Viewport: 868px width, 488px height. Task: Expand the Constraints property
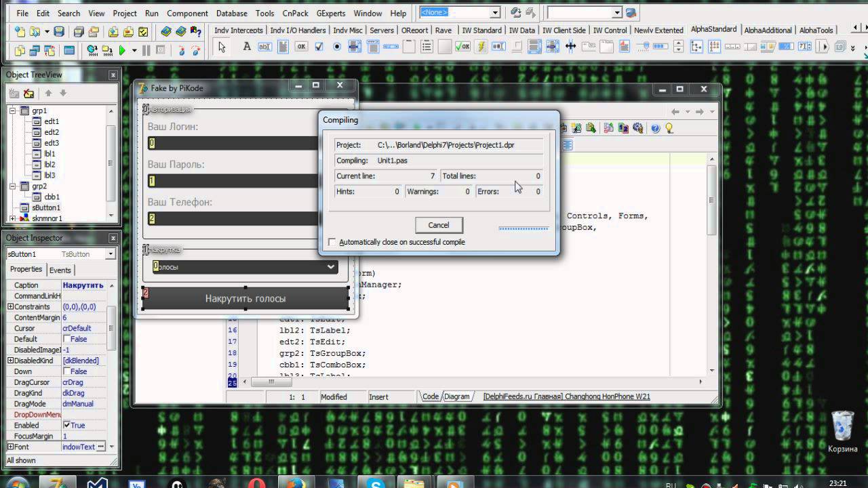tap(10, 307)
